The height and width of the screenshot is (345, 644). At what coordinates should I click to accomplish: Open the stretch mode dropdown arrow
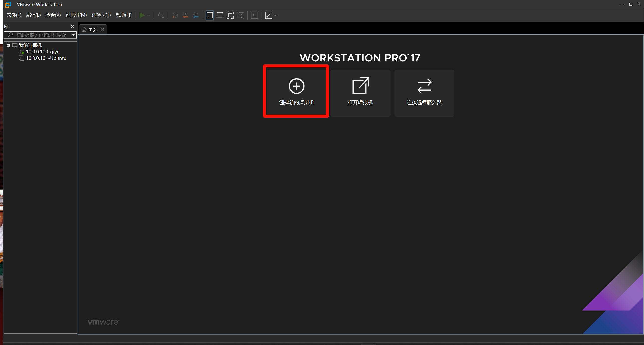276,15
